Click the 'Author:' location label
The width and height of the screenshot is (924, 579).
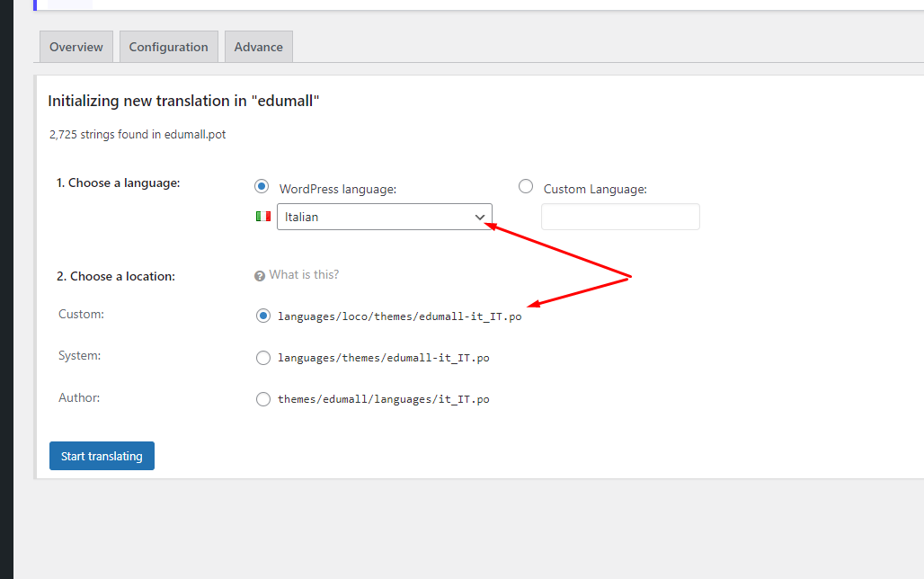coord(79,398)
